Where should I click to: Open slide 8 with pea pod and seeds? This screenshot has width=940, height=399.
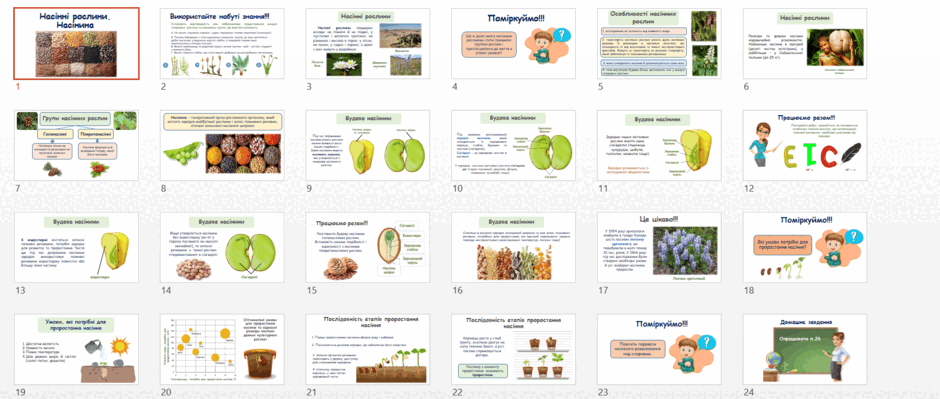point(222,145)
